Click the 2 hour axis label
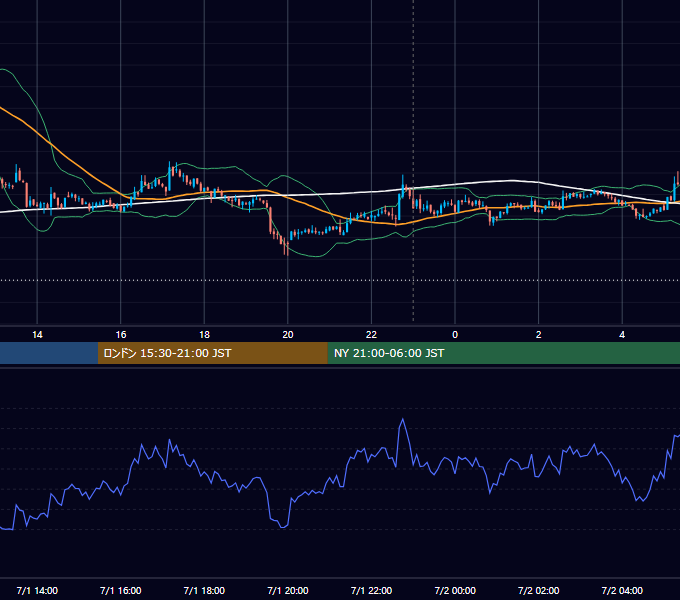Screen dimensions: 680x600 pyautogui.click(x=539, y=335)
